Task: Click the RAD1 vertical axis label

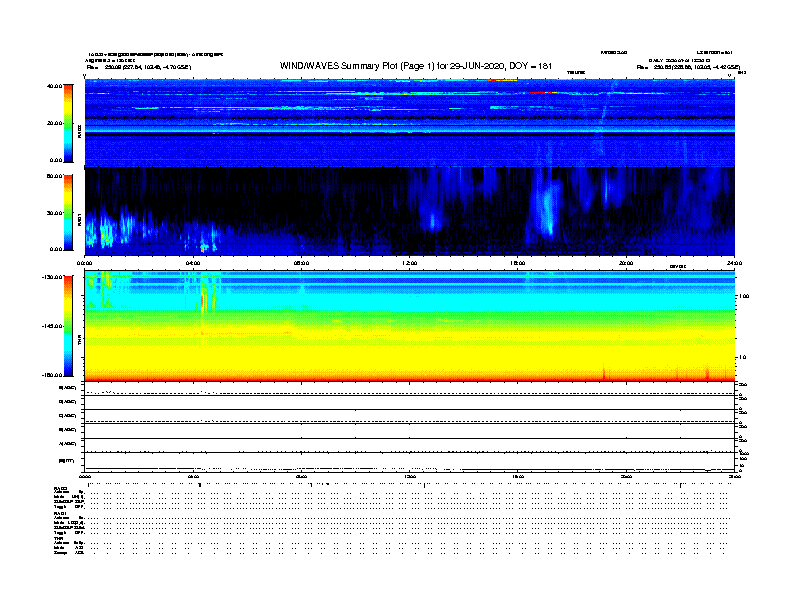Action: click(x=79, y=220)
